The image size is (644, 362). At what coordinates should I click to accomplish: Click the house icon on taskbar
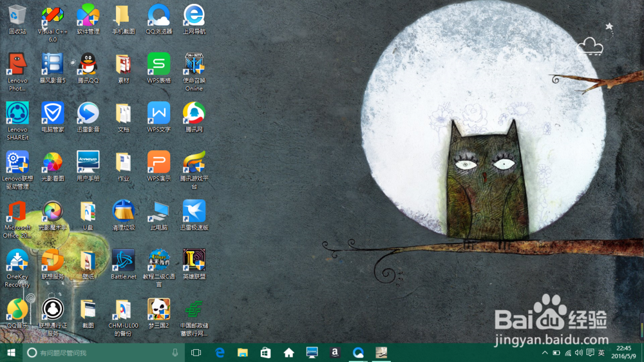289,352
